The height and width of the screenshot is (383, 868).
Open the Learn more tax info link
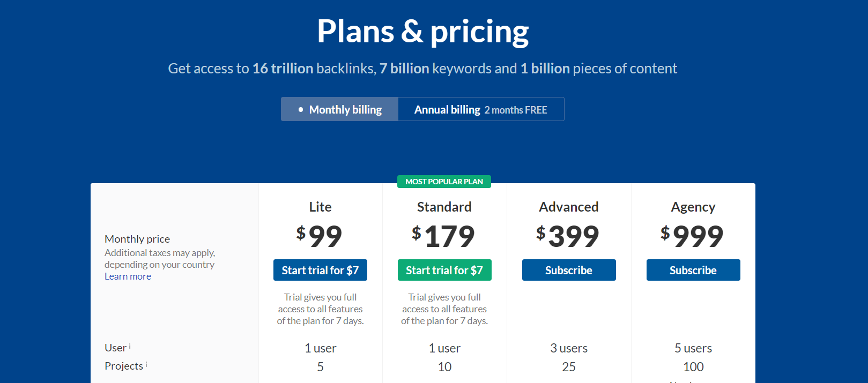click(128, 276)
